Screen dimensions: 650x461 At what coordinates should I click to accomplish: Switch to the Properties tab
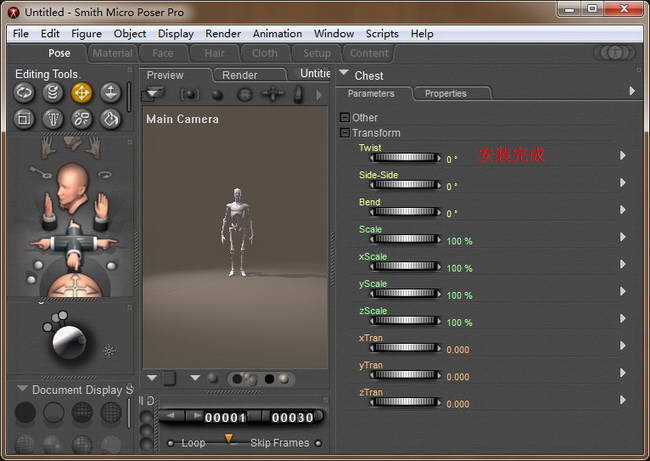click(445, 93)
